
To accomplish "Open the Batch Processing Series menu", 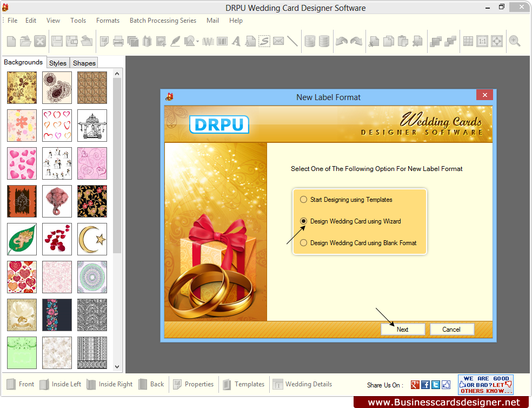I will click(163, 21).
